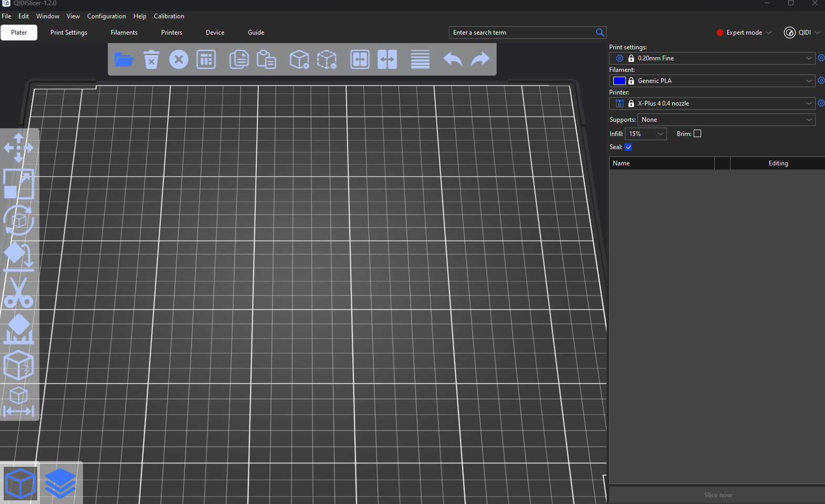This screenshot has width=825, height=504.
Task: Click the Slice now button
Action: click(x=717, y=495)
